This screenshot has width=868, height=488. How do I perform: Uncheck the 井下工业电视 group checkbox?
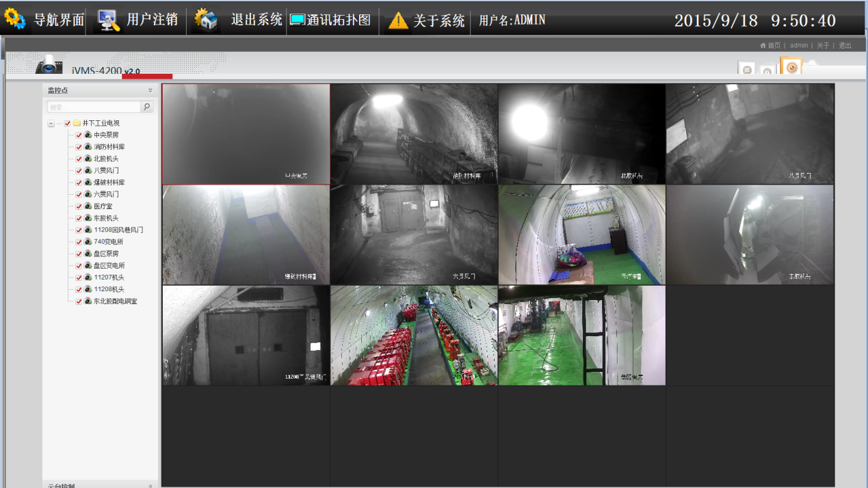coord(67,124)
